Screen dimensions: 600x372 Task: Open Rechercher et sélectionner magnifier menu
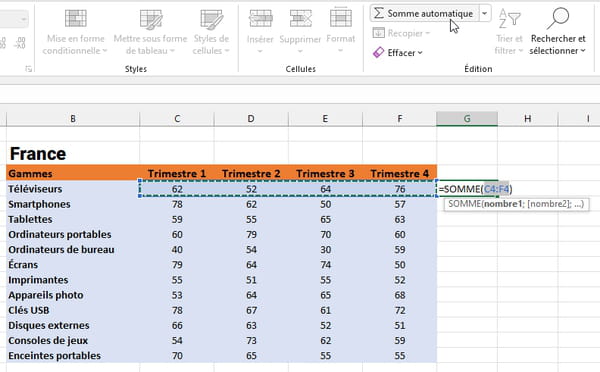[x=558, y=33]
